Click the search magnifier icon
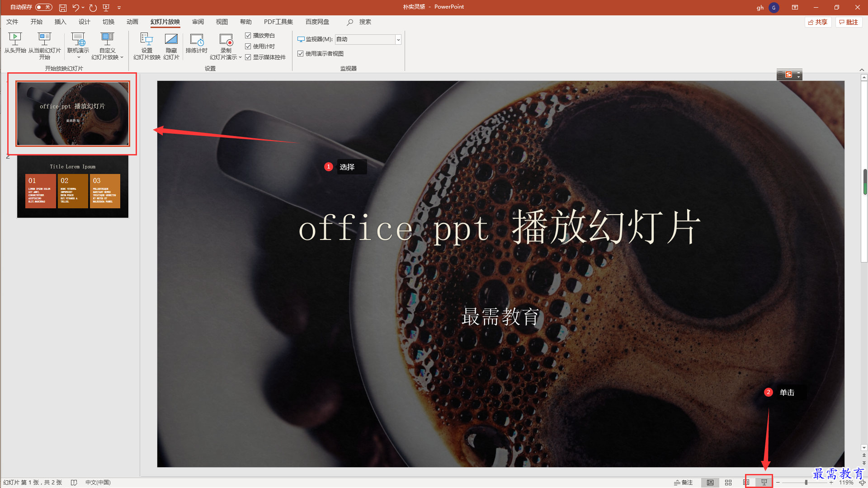The image size is (868, 488). [350, 22]
